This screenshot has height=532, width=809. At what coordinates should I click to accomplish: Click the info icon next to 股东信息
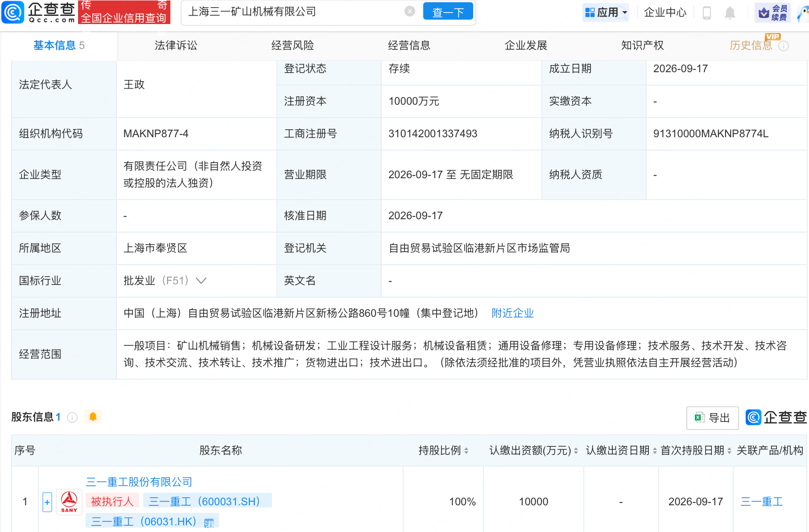click(x=72, y=417)
